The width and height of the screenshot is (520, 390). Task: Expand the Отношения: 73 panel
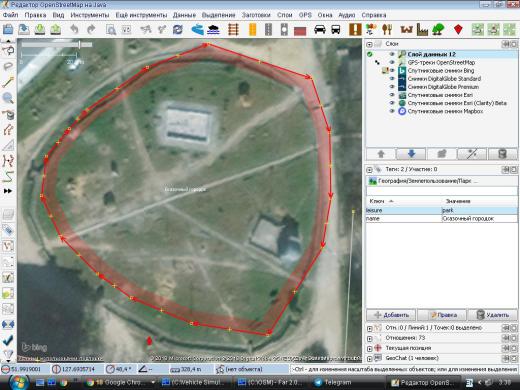[369, 338]
